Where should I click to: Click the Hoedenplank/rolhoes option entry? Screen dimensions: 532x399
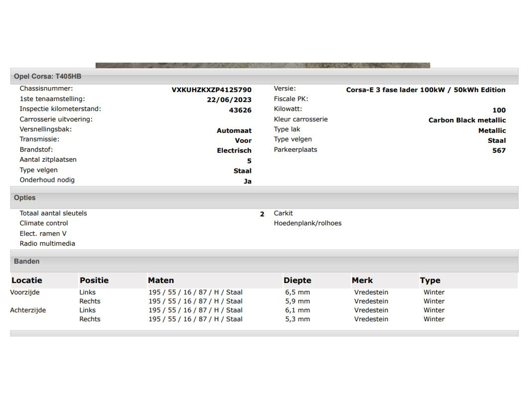307,223
